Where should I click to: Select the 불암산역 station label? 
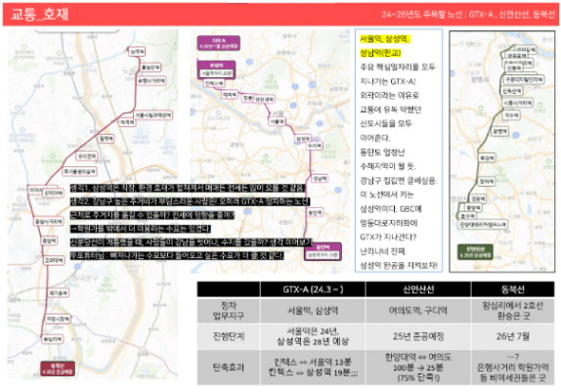150,66
